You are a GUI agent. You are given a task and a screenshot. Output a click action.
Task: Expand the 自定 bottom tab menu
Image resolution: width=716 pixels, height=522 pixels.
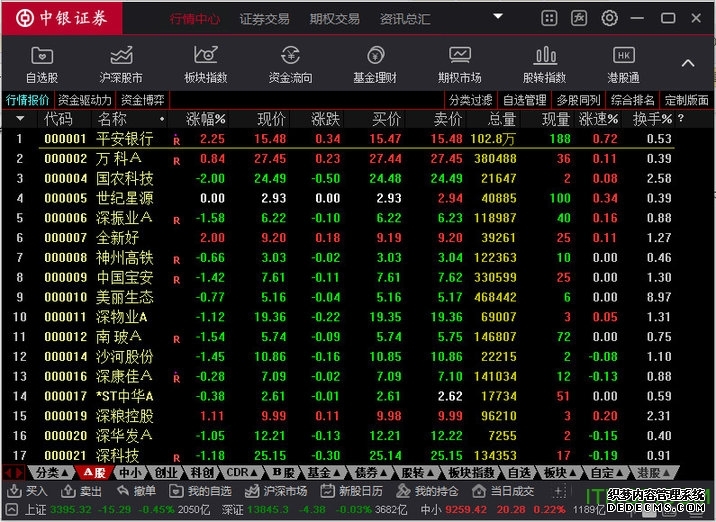[x=607, y=473]
